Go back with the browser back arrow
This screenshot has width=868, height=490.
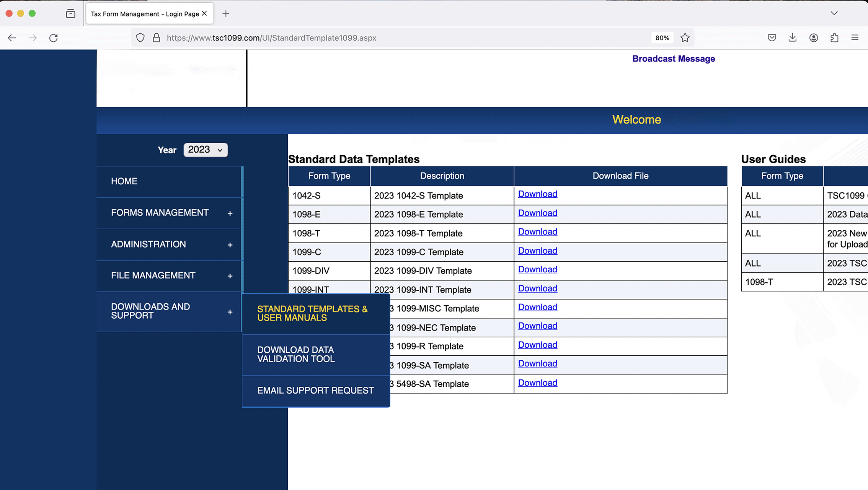(x=12, y=38)
